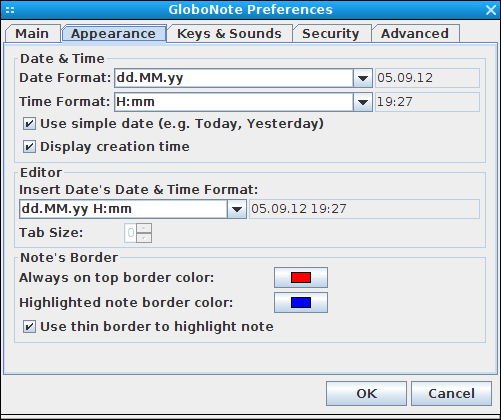Viewport: 501px width, 420px height.
Task: Click the Tab Size label
Action: (51, 233)
